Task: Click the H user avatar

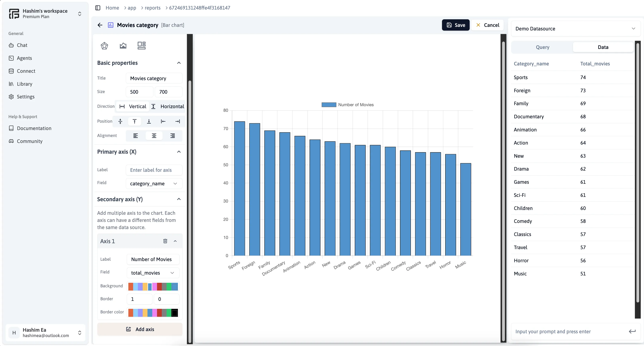Action: pos(14,333)
